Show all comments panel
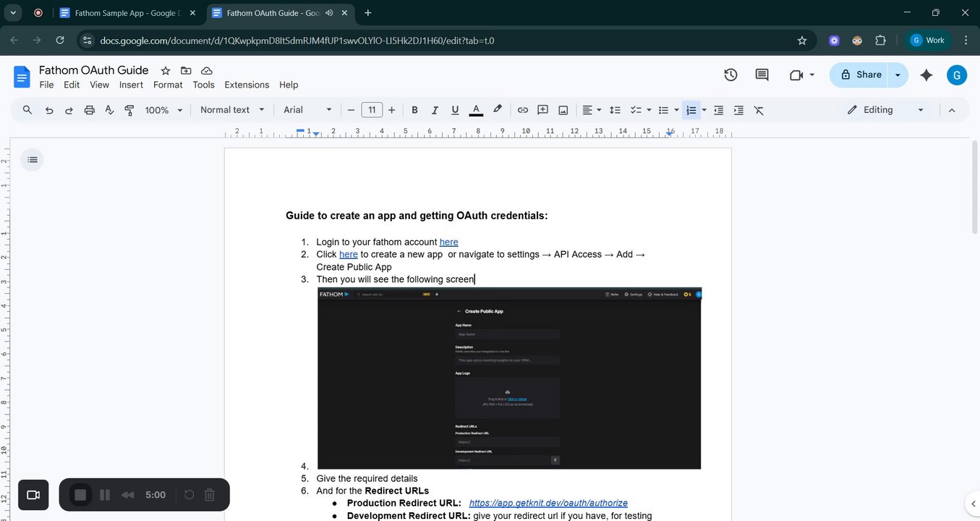This screenshot has height=521, width=980. click(x=762, y=75)
